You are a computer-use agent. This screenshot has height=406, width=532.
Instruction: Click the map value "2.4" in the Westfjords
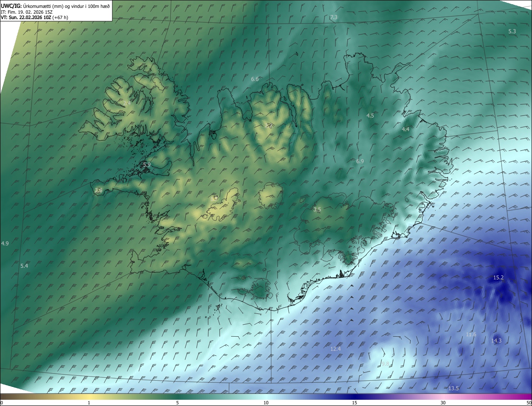tap(127, 103)
